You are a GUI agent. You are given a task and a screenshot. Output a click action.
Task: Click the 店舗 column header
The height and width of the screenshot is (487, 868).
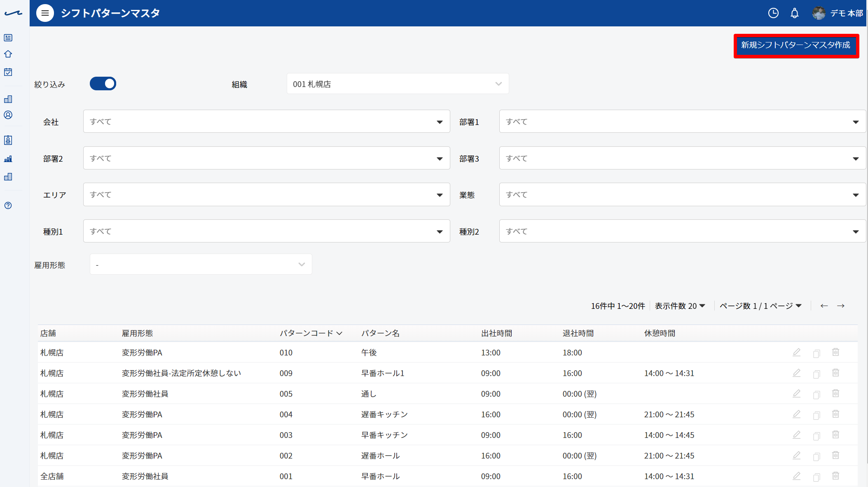click(48, 333)
